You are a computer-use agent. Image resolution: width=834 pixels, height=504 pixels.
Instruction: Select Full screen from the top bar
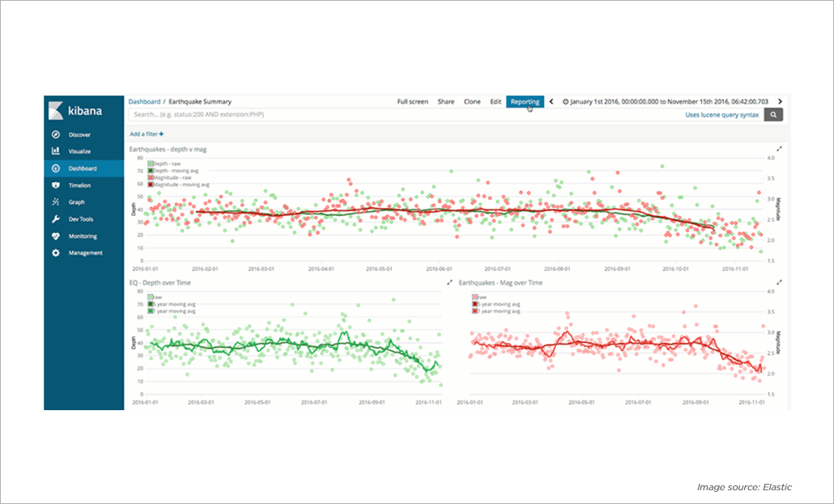coord(412,101)
